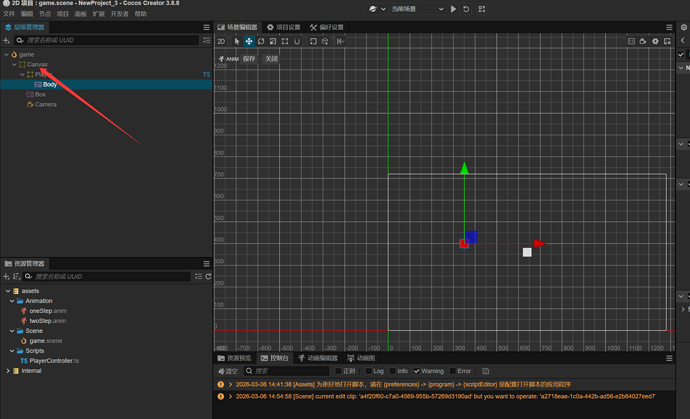The image size is (690, 419).
Task: Switch to the 项目设置 tab
Action: pyautogui.click(x=283, y=28)
